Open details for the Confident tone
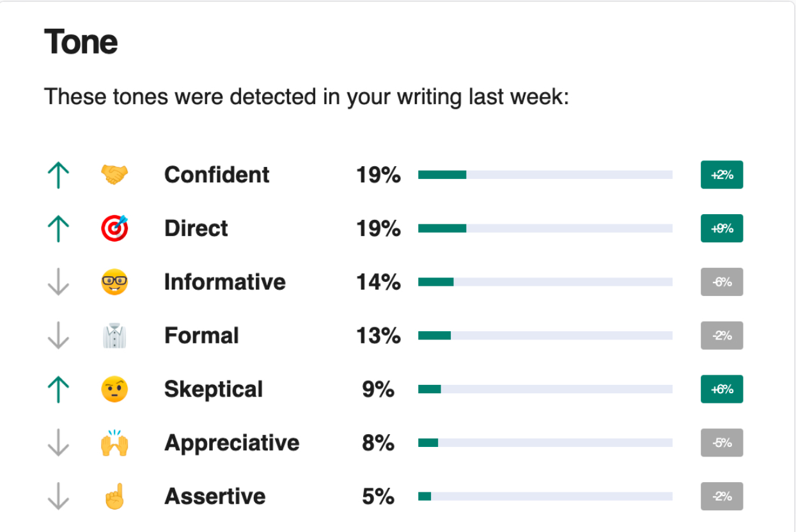The image size is (796, 532). coord(216,175)
